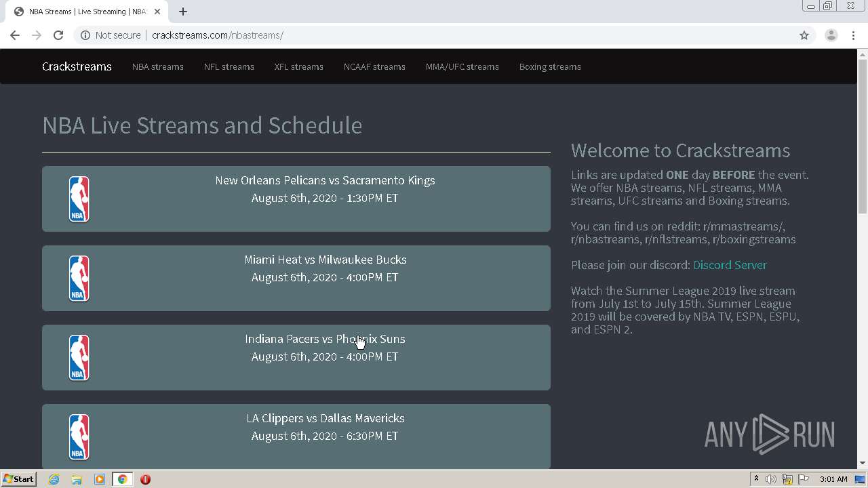Viewport: 868px width, 488px height.
Task: Show hidden system tray icons
Action: (756, 479)
